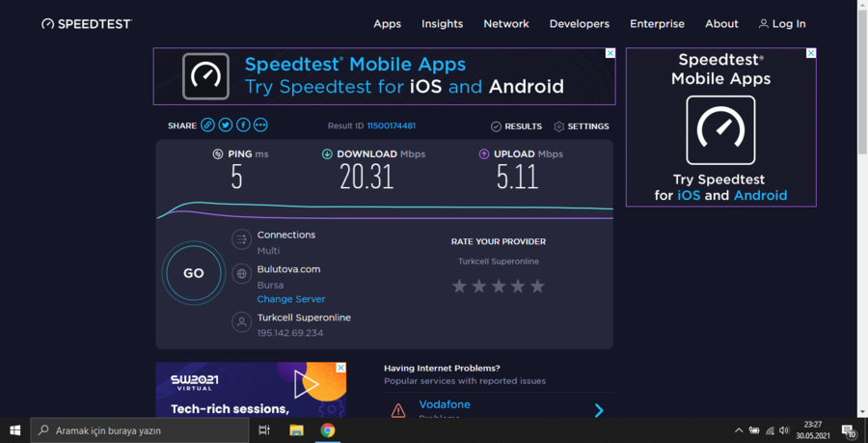Type in the Windows taskbar search box

click(x=145, y=430)
